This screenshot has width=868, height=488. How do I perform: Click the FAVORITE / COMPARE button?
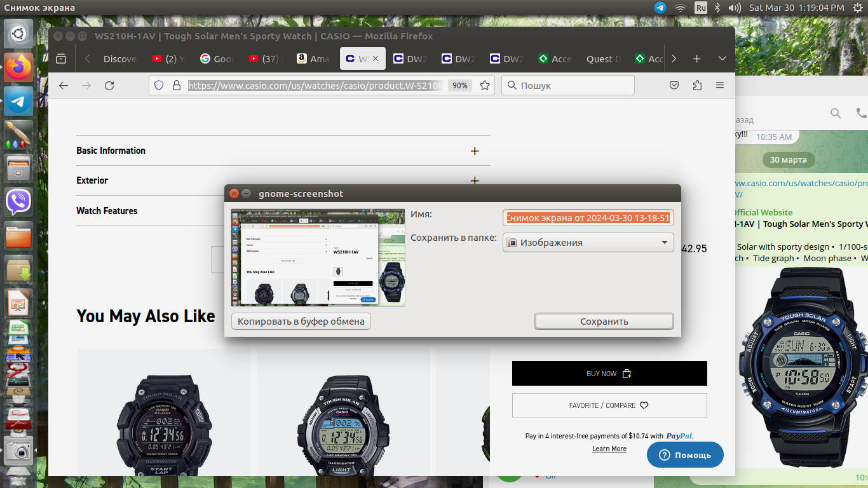coord(609,405)
